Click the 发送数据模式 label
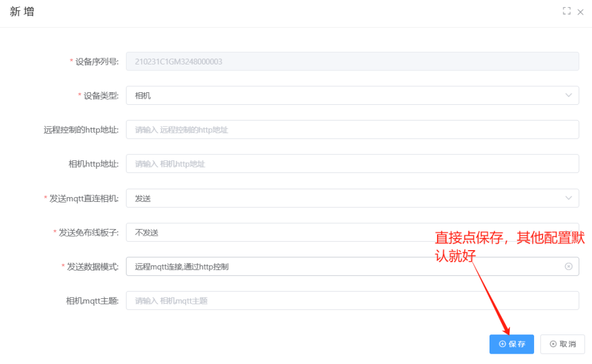The height and width of the screenshot is (364, 592). pyautogui.click(x=92, y=267)
